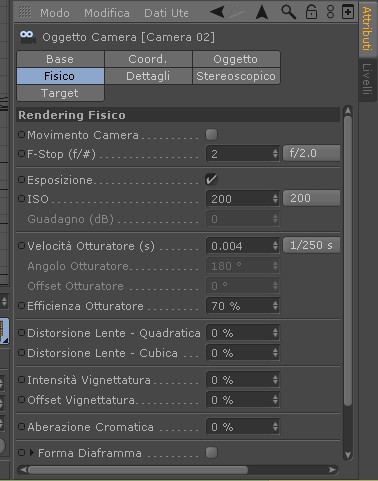Switch to the Dettagli tab
The width and height of the screenshot is (378, 481).
tap(148, 76)
